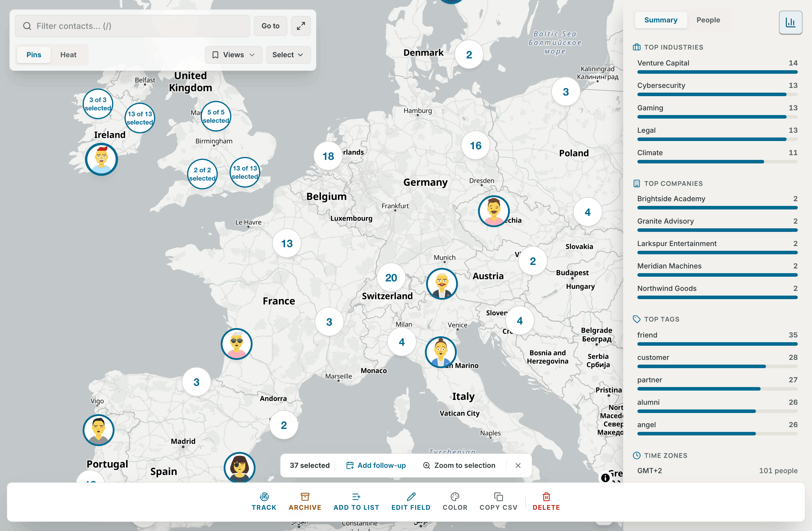Toggle the 3 of 3 selected cluster
The height and width of the screenshot is (531, 812).
(x=98, y=104)
